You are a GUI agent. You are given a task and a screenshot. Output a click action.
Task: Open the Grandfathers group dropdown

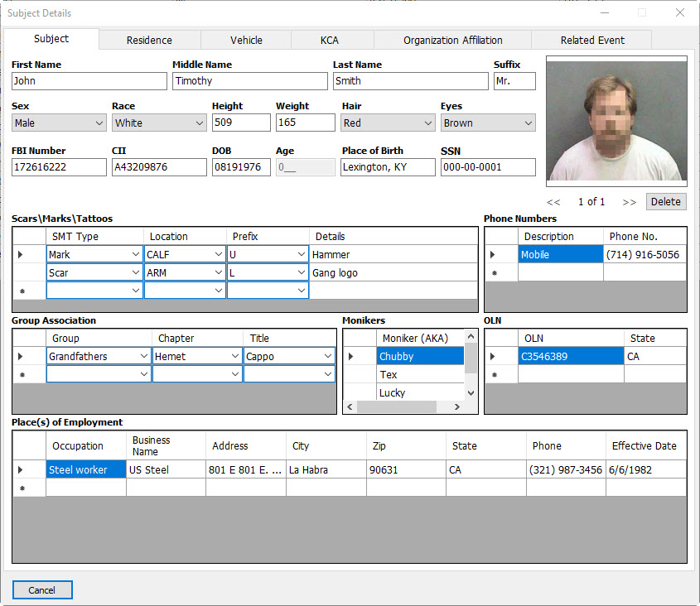pyautogui.click(x=144, y=356)
